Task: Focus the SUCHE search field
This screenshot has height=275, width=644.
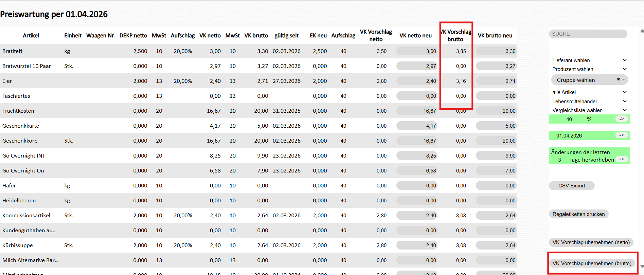Action: [x=588, y=34]
